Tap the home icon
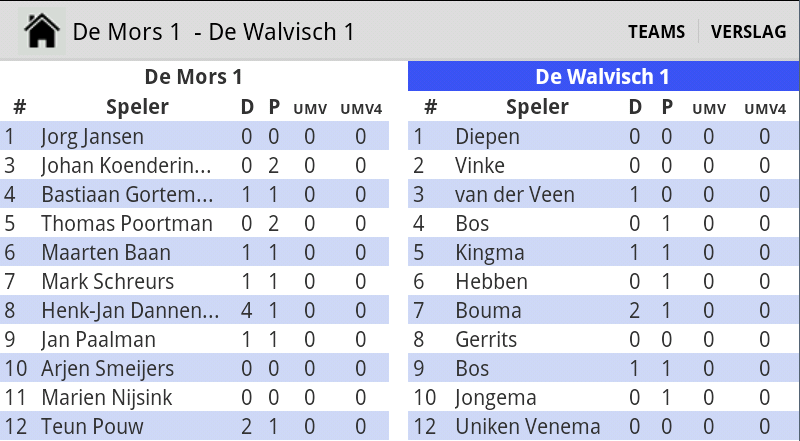This screenshot has height=441, width=800. click(x=42, y=31)
